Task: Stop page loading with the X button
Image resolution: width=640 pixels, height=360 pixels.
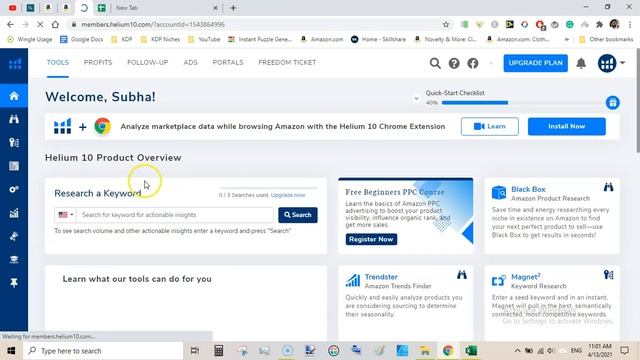Action: point(40,24)
